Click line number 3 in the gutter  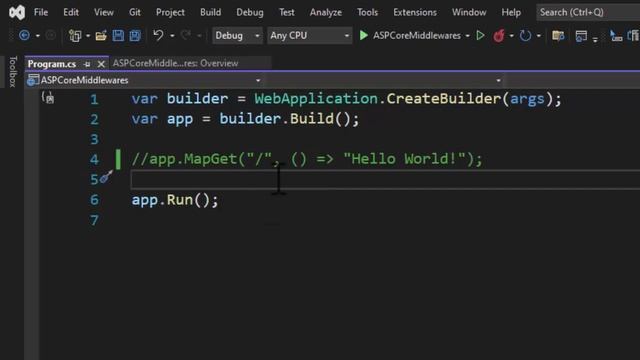pyautogui.click(x=94, y=139)
